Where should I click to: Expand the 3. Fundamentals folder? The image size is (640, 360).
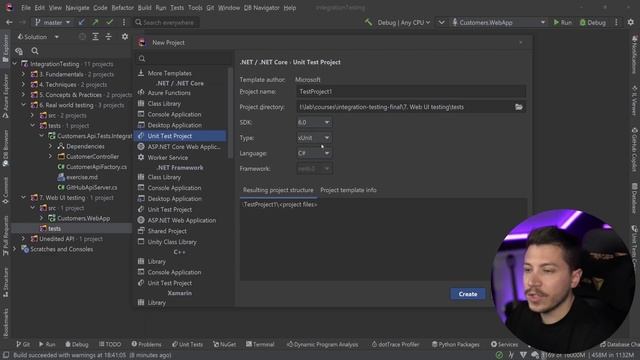[x=23, y=74]
